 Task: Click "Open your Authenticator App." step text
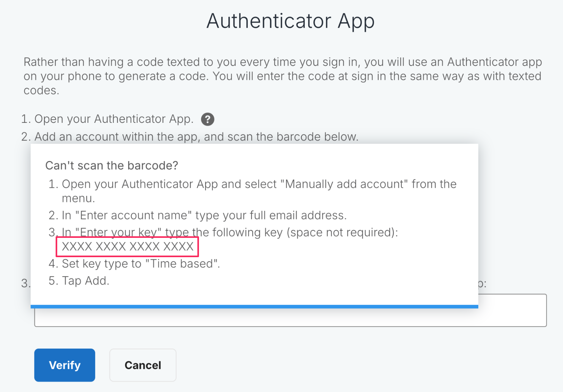point(114,119)
